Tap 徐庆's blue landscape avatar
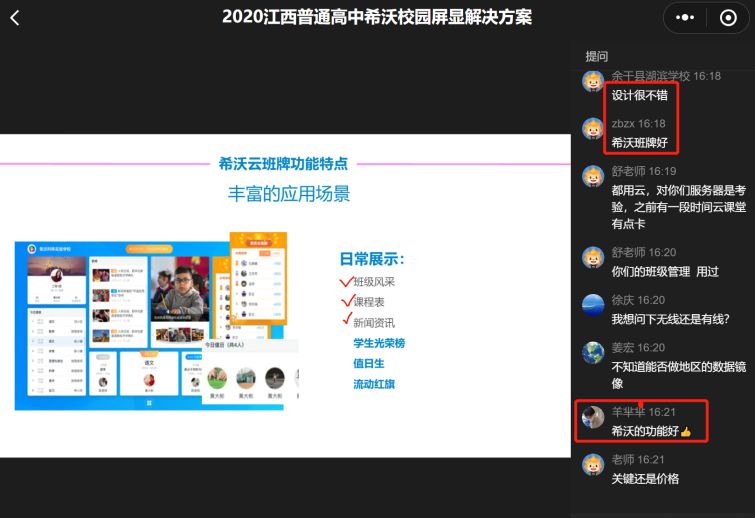The height and width of the screenshot is (518, 755). [x=593, y=304]
